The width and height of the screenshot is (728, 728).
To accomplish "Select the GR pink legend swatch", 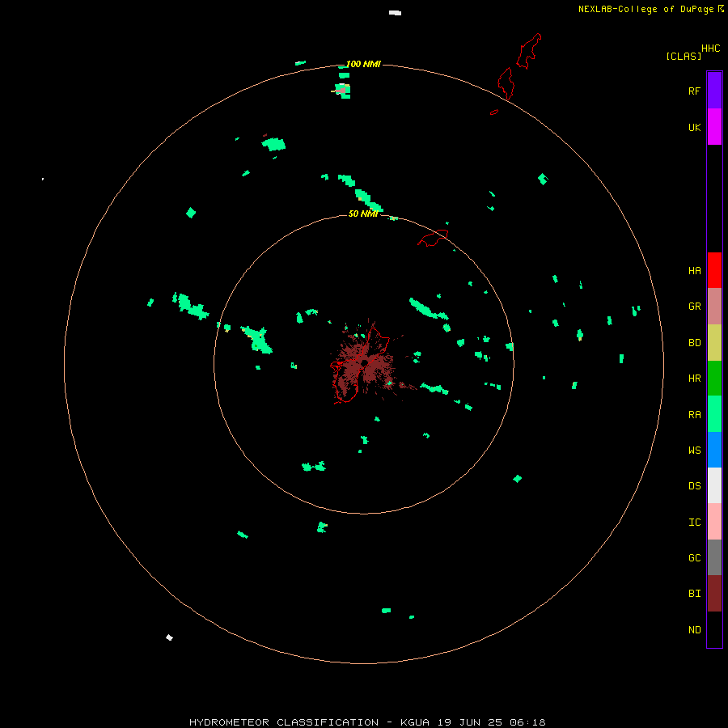I will pyautogui.click(x=714, y=307).
